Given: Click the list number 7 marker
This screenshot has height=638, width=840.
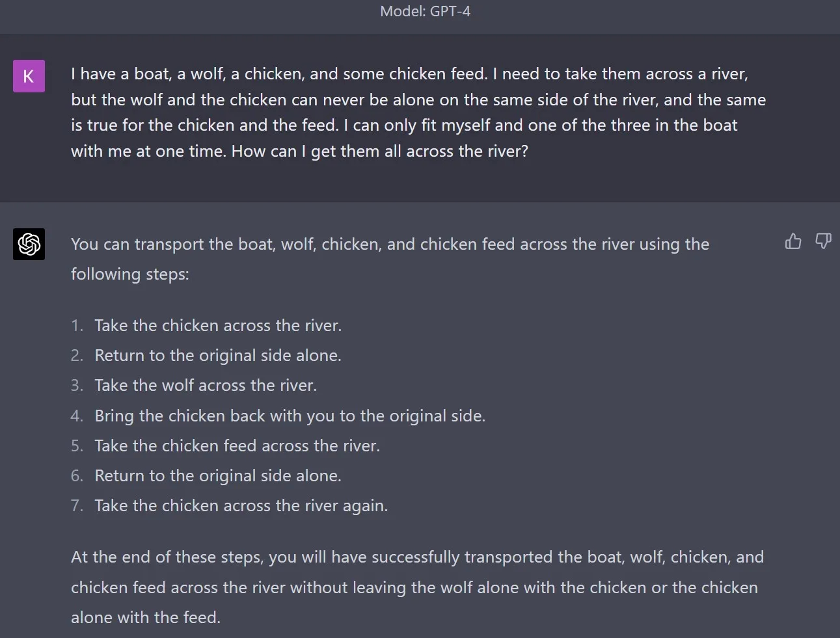Looking at the screenshot, I should click(77, 505).
